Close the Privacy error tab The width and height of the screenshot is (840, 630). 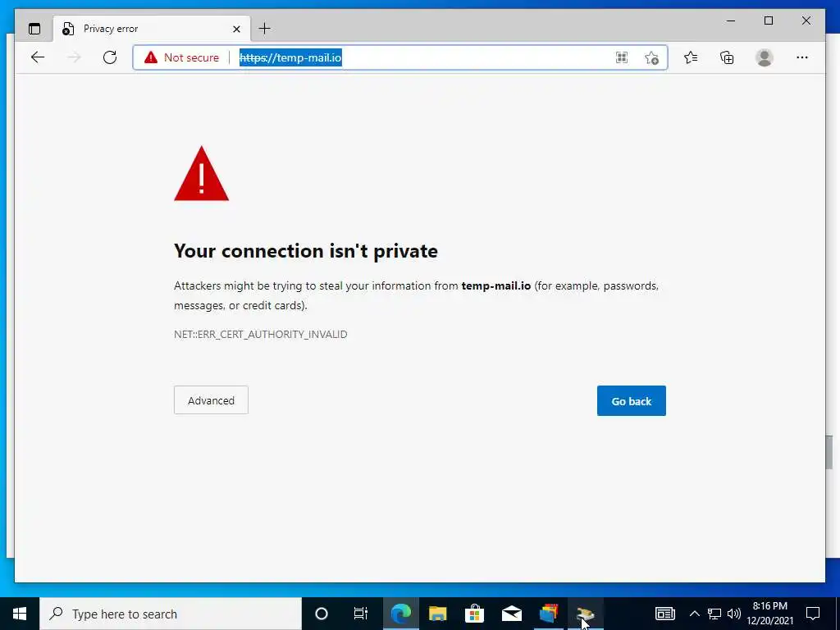pos(236,29)
